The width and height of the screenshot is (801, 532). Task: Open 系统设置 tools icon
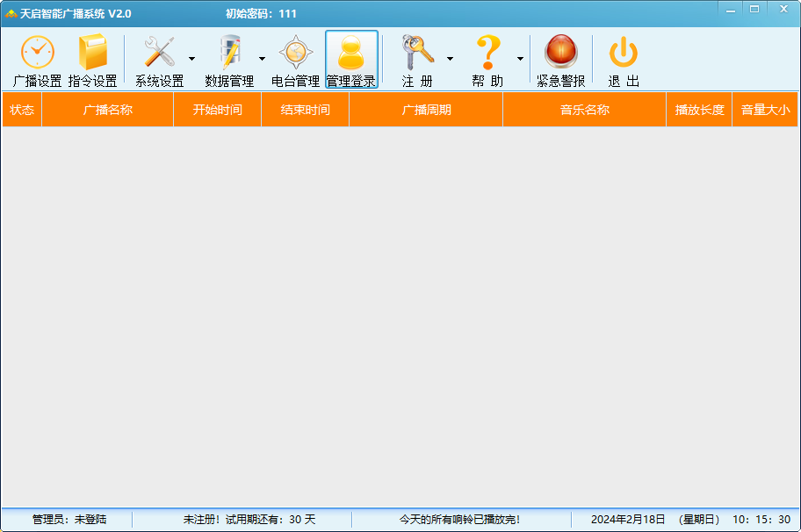coord(159,52)
